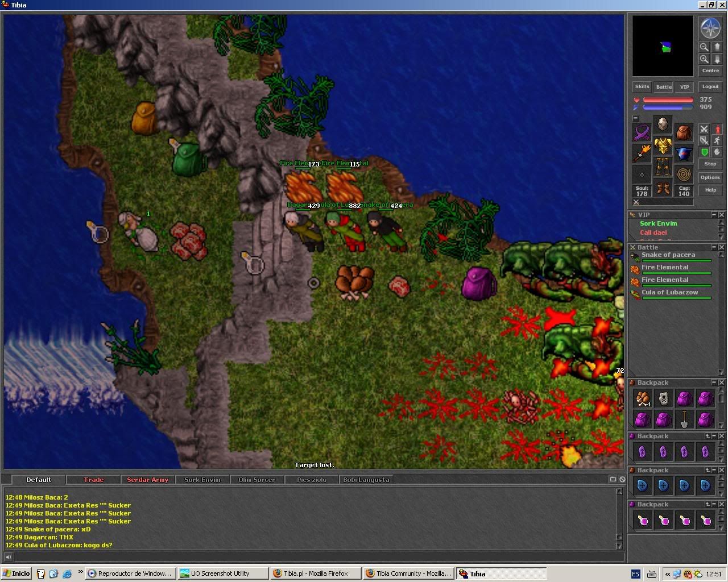Click the Stop button
The image size is (728, 582).
click(710, 164)
